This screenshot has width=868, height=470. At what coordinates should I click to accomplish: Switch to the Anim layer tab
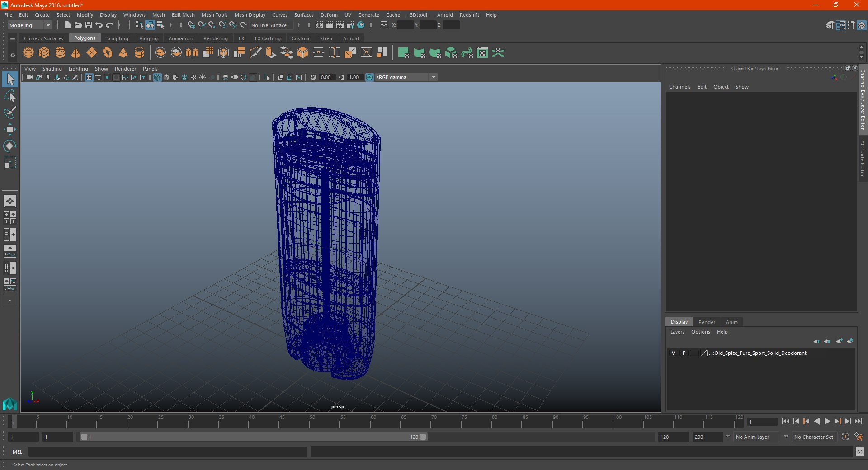coord(731,322)
